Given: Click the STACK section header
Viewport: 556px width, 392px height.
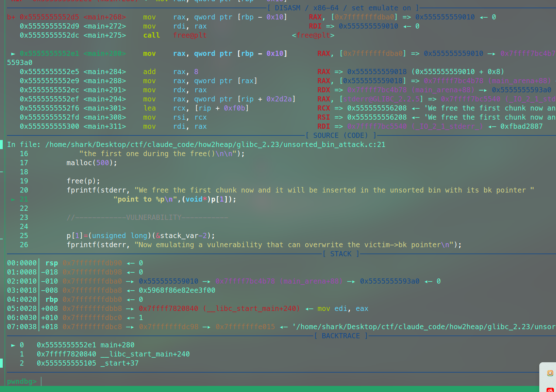Looking at the screenshot, I should click(x=341, y=254).
